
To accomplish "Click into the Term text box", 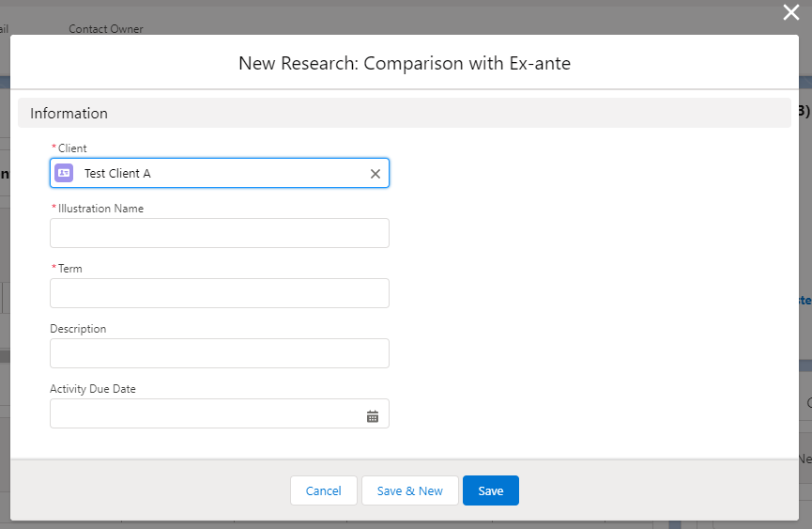I will [x=219, y=293].
